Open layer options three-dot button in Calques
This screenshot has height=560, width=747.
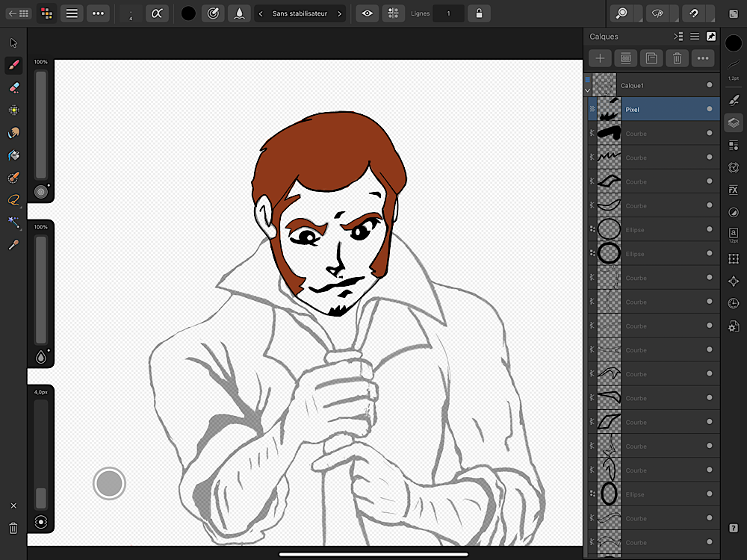tap(703, 58)
